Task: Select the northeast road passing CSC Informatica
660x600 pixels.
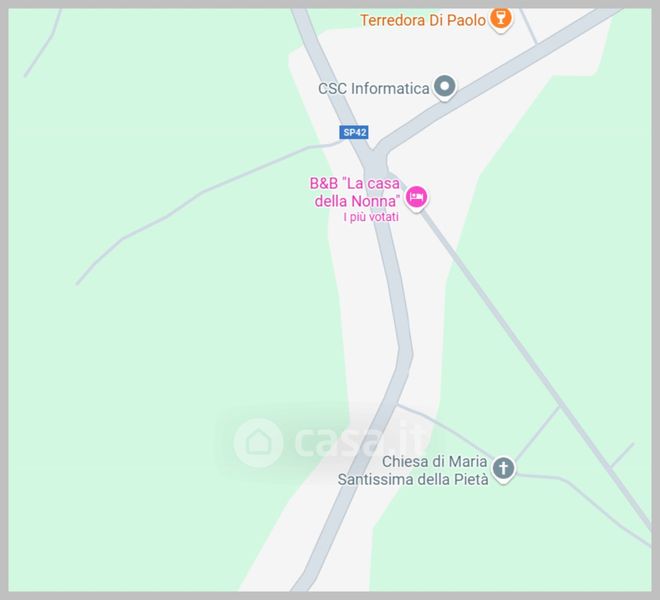Action: [x=497, y=81]
